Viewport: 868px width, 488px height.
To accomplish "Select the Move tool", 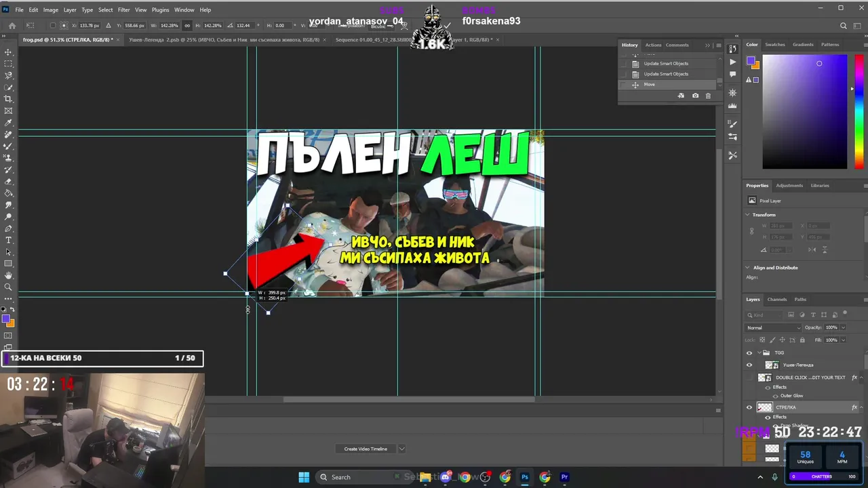I will point(8,52).
